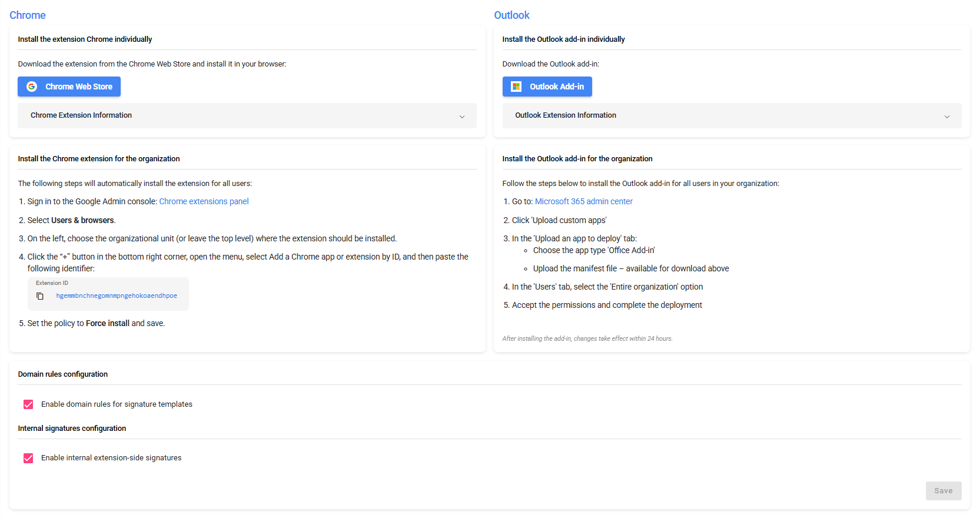Expand the Outlook Extension Information chevron
The image size is (980, 518).
tap(947, 117)
